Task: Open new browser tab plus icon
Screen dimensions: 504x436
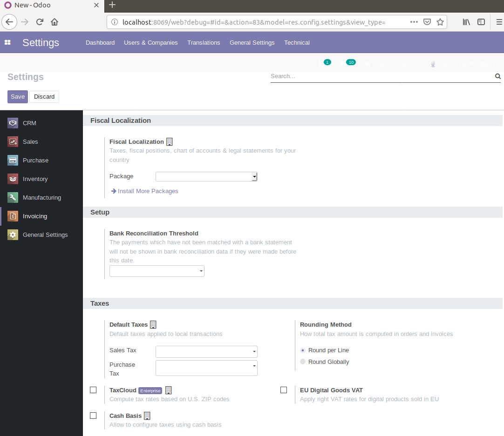Action: pos(112,5)
